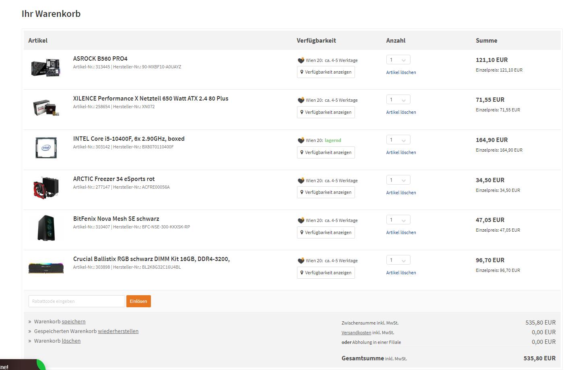Viewport: 588px width, 370px height.
Task: Show availability for XILENCE Netzteil
Action: [326, 112]
